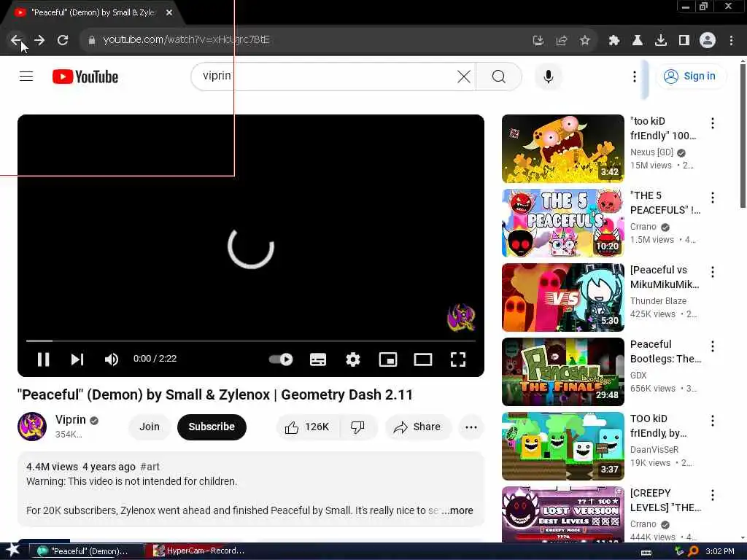Screen dimensions: 747x560
Task: Open options menu for Nexus [GD] video
Action: pos(712,123)
